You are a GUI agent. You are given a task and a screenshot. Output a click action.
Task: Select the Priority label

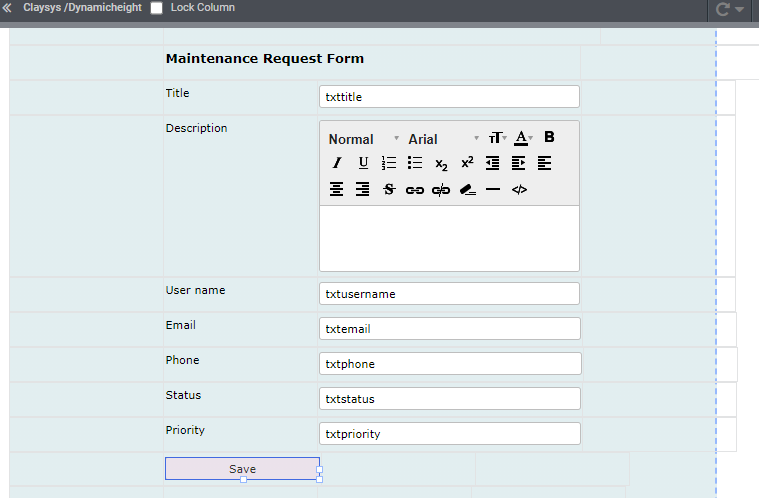click(x=185, y=430)
